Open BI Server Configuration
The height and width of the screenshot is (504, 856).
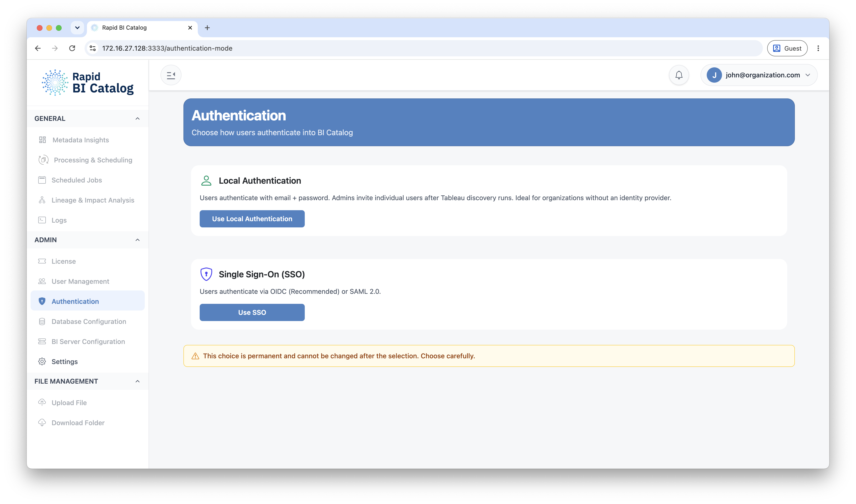(x=88, y=341)
